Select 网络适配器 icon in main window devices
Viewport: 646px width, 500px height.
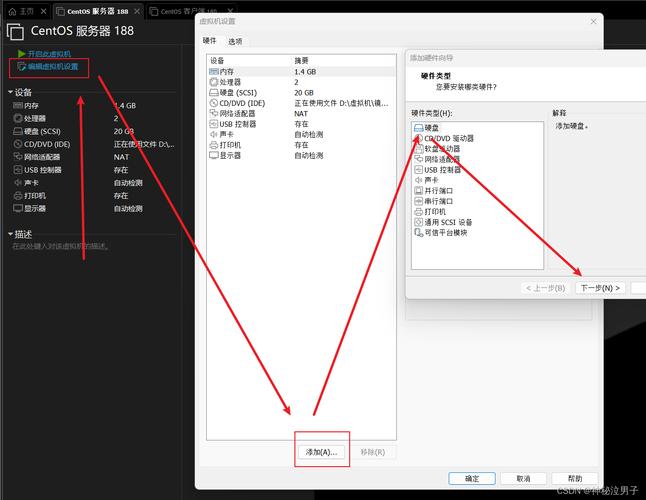(18, 157)
